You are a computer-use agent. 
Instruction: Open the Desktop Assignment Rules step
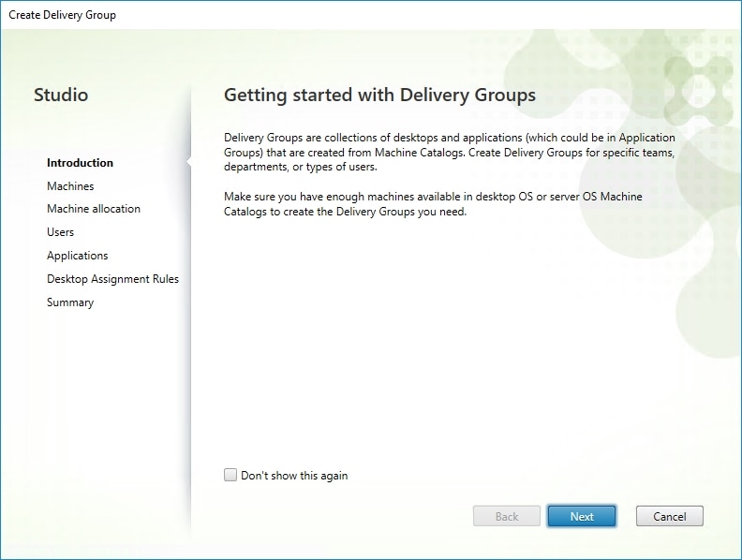tap(112, 279)
